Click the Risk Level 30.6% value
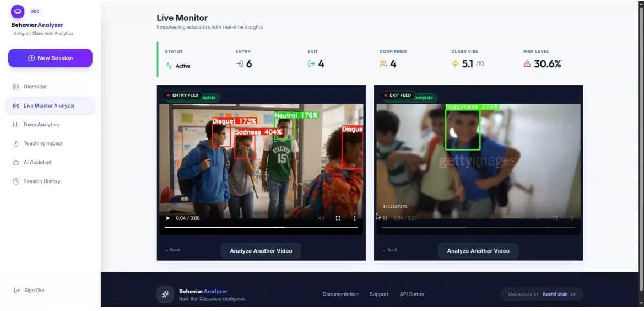Image resolution: width=644 pixels, height=311 pixels. (548, 63)
